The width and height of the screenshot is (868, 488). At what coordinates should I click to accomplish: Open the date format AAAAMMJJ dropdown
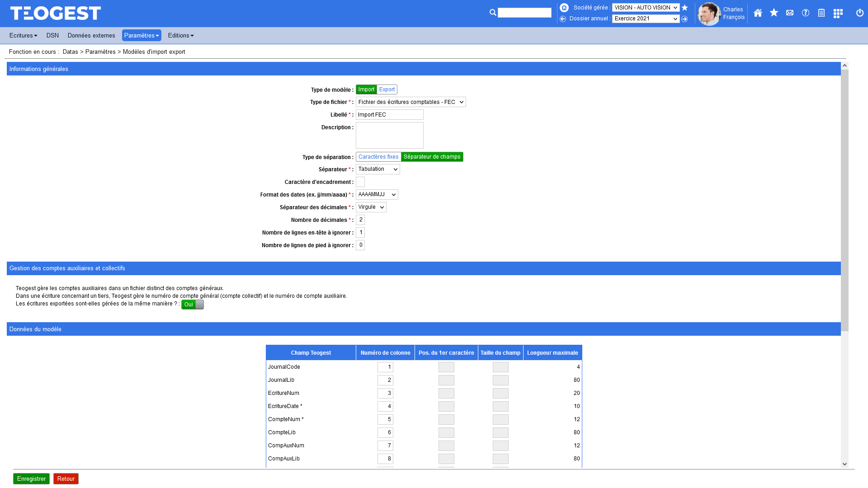tap(377, 194)
